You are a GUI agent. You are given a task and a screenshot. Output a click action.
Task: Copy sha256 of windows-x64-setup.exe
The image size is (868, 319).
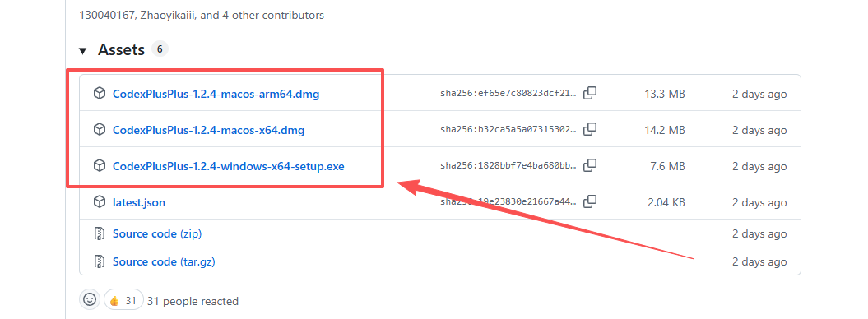pyautogui.click(x=590, y=165)
